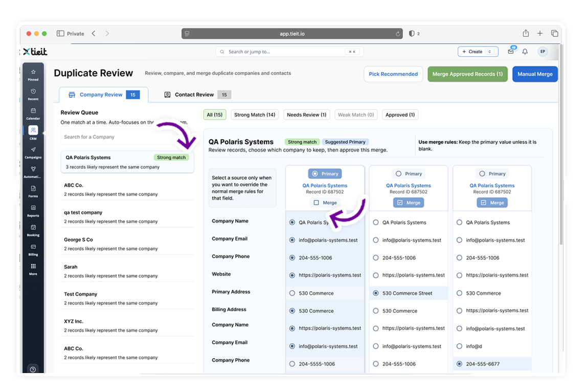Viewport: 588px width, 392px height.
Task: Open the mail inbox icon
Action: [x=511, y=51]
